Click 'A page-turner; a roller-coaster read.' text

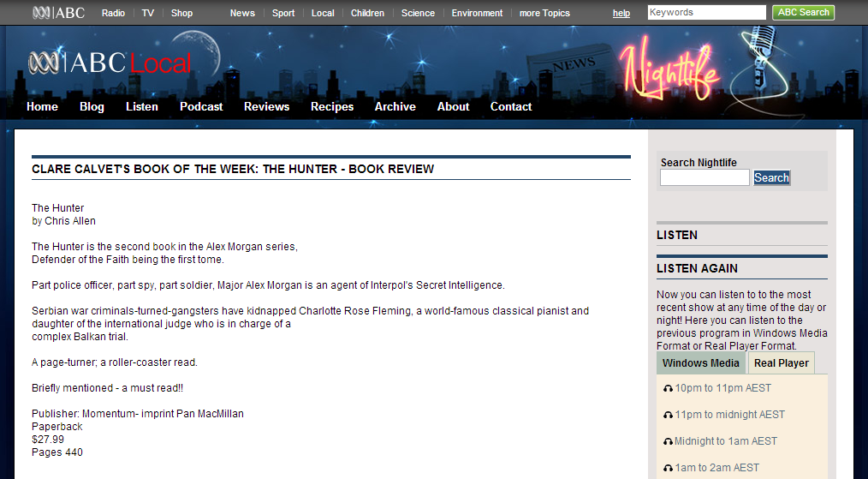pyautogui.click(x=115, y=362)
